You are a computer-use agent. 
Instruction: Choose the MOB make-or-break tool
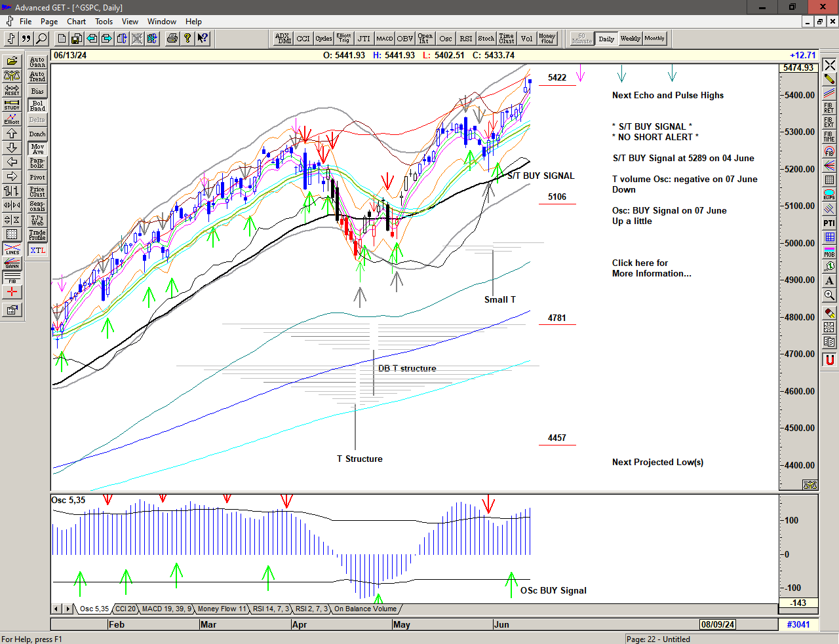(x=829, y=252)
